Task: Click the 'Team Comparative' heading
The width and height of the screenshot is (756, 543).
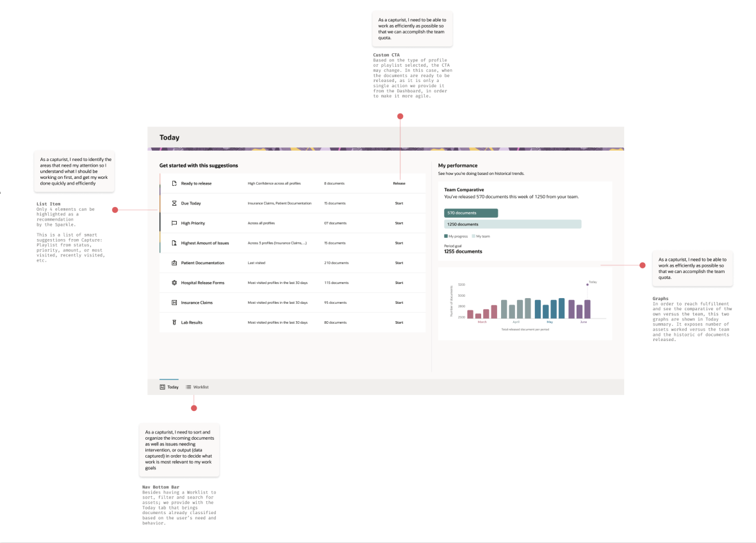Action: pos(464,190)
